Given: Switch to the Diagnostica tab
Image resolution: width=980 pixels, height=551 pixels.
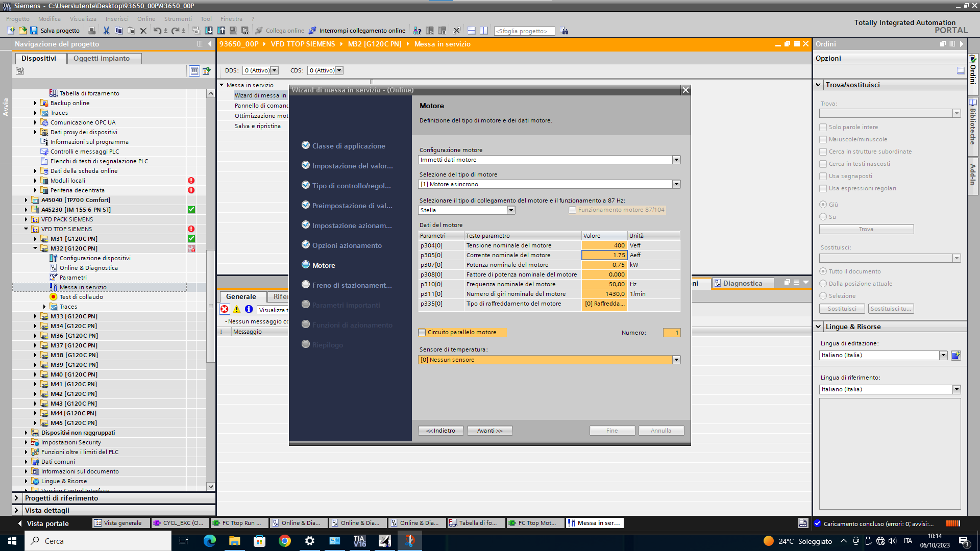Looking at the screenshot, I should pyautogui.click(x=743, y=283).
